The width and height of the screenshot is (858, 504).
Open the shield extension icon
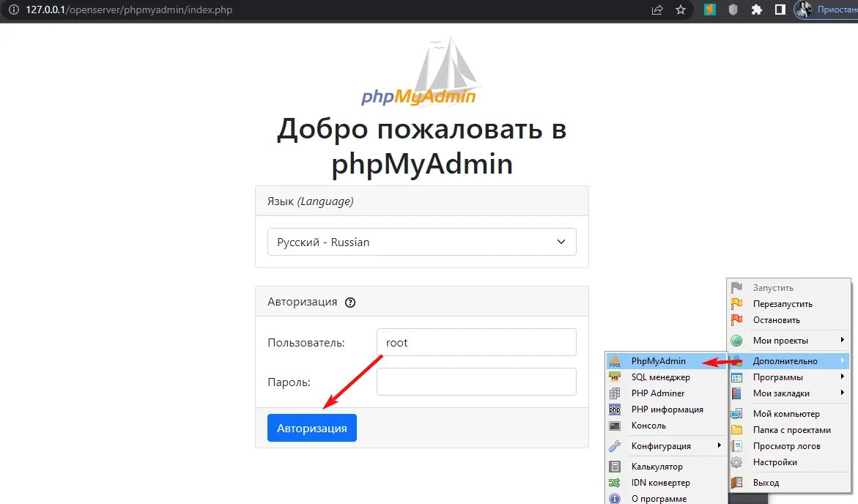[733, 10]
